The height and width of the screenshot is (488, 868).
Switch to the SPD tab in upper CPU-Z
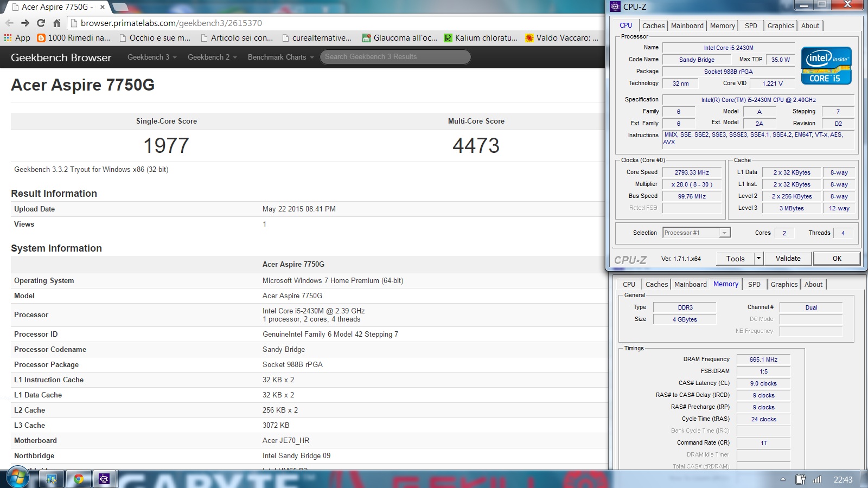751,25
